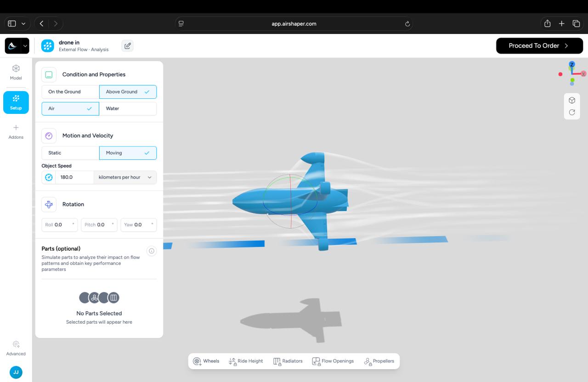Select Ride Height in bottom toolbar
Image resolution: width=588 pixels, height=382 pixels.
pos(246,361)
